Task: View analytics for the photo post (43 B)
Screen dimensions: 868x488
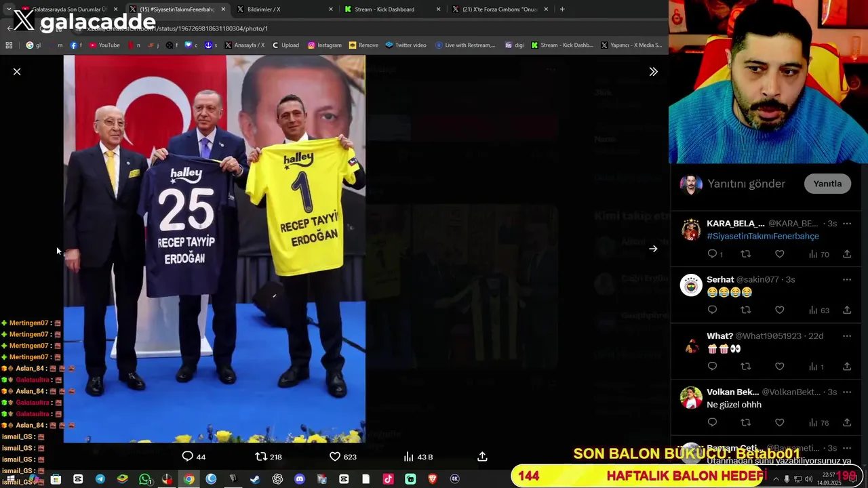Action: point(418,457)
